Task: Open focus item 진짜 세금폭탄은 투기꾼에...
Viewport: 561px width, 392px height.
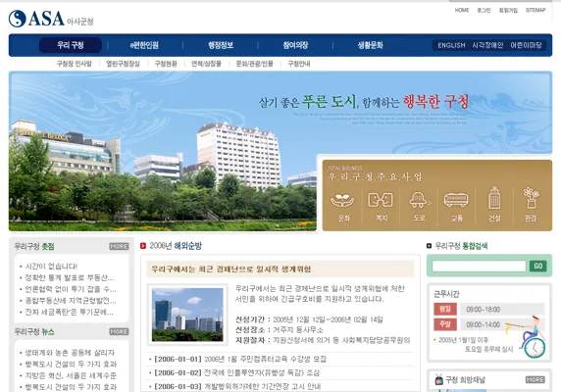Action: tap(69, 312)
